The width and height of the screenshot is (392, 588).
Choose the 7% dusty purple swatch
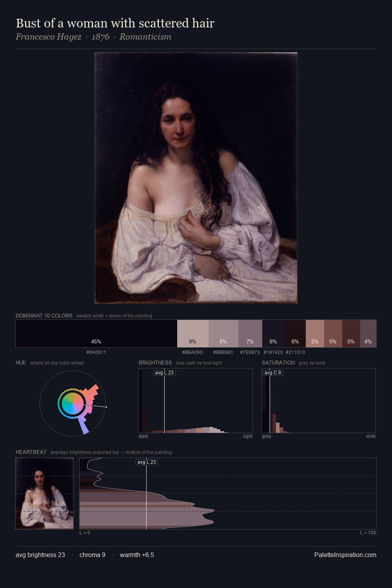pos(250,334)
